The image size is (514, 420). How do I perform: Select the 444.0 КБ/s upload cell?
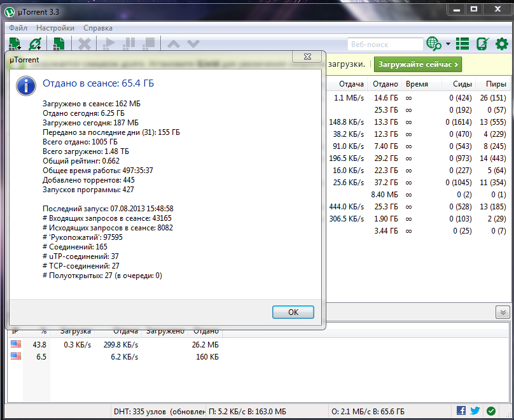[347, 207]
